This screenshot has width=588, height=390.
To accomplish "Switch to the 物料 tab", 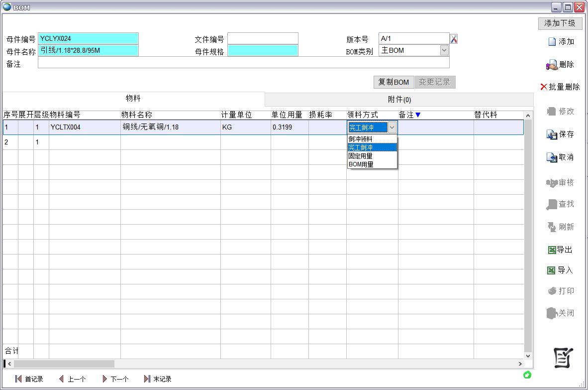I will pos(133,99).
